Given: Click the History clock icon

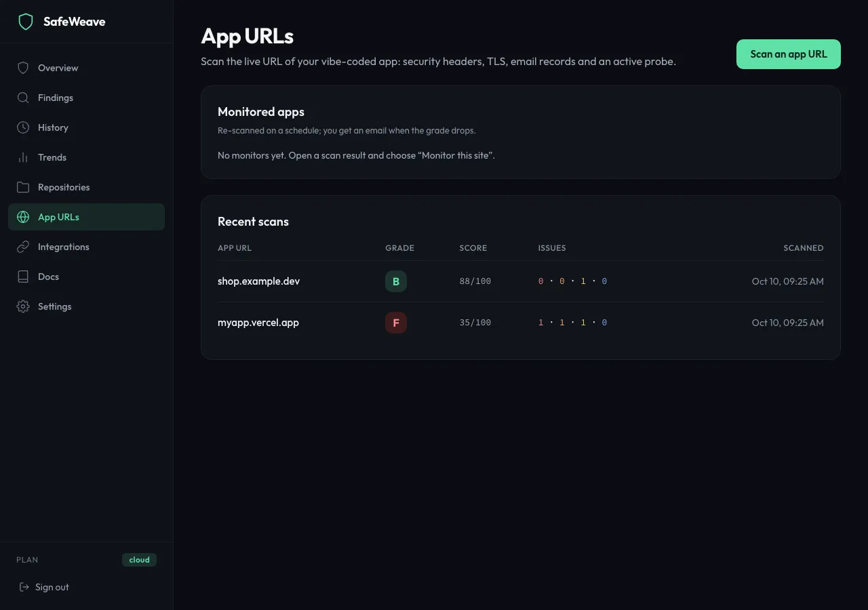Looking at the screenshot, I should pos(23,127).
